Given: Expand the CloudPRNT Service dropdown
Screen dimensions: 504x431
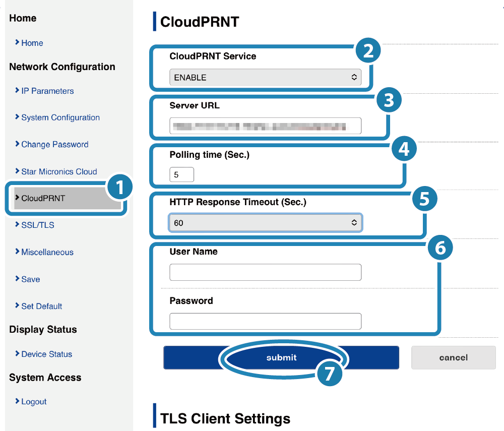Looking at the screenshot, I should tap(265, 78).
